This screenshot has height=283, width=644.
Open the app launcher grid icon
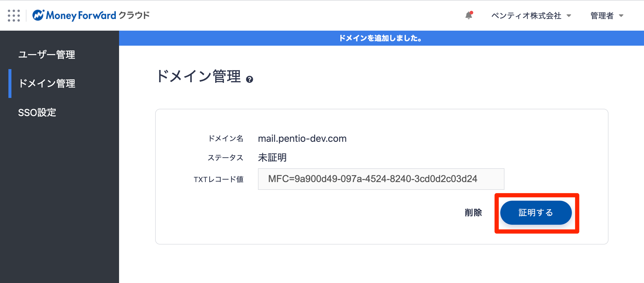click(14, 15)
